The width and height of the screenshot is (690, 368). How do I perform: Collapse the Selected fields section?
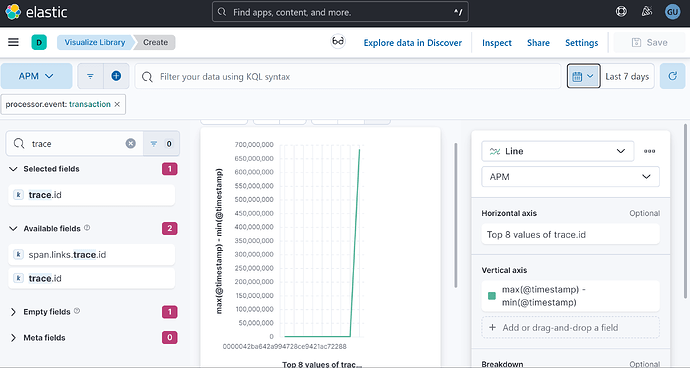pyautogui.click(x=13, y=169)
